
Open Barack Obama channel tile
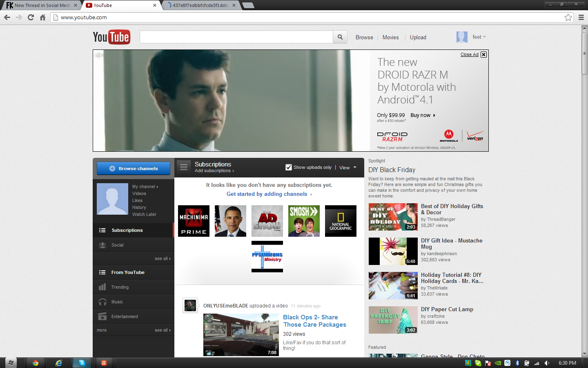coord(230,221)
